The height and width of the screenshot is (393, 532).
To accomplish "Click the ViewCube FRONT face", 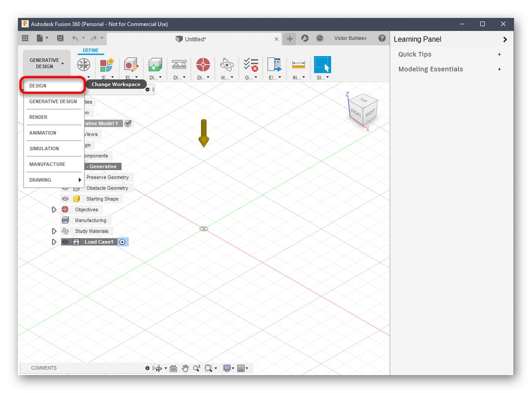I will point(356,112).
